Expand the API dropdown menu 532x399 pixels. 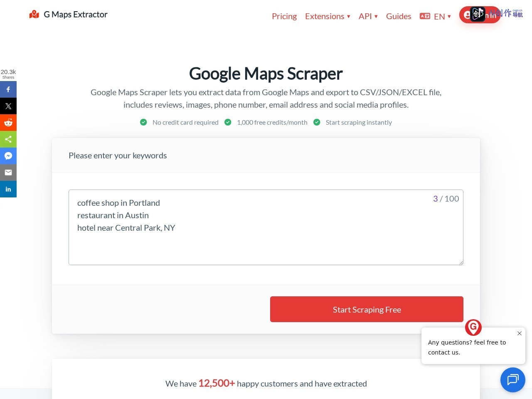368,16
